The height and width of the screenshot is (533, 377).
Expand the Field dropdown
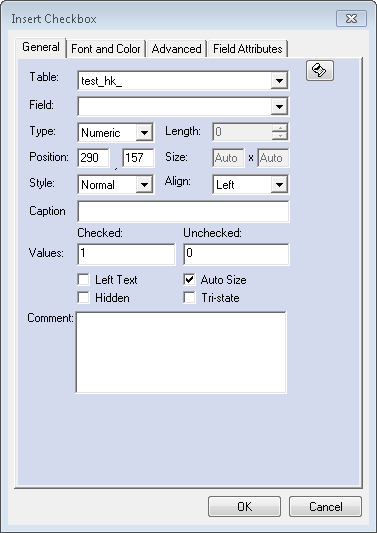279,107
